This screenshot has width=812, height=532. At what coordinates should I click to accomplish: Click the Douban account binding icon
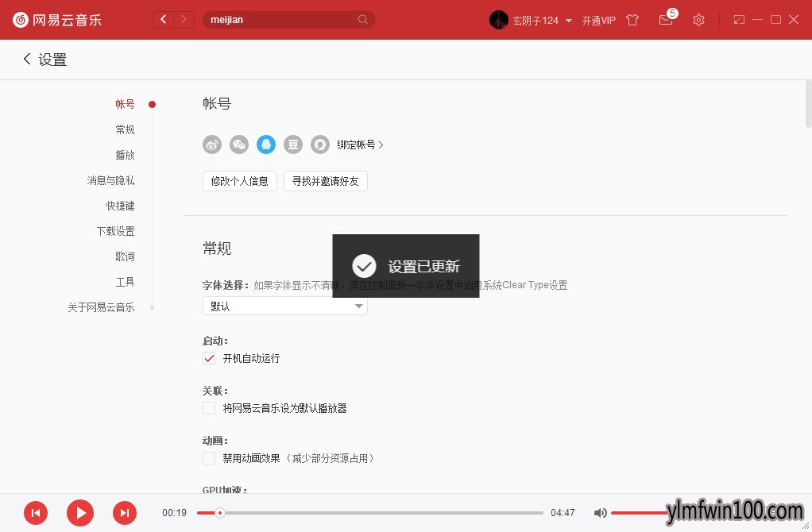(x=292, y=145)
